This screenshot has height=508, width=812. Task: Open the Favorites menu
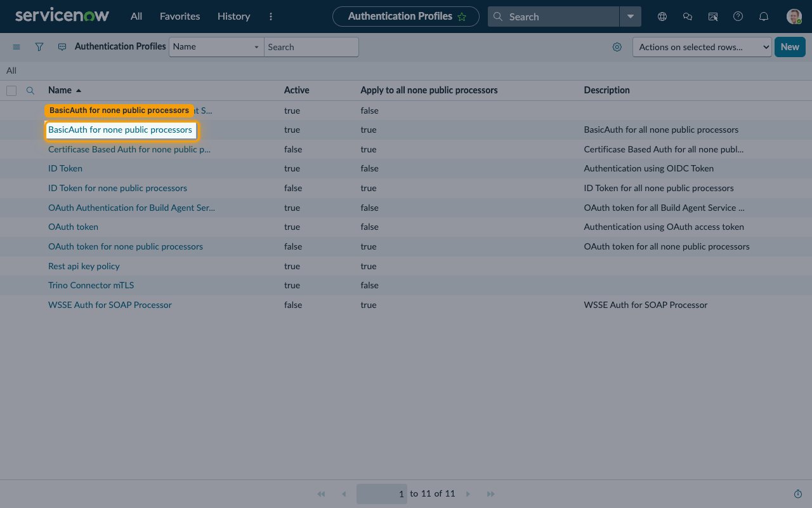point(180,17)
